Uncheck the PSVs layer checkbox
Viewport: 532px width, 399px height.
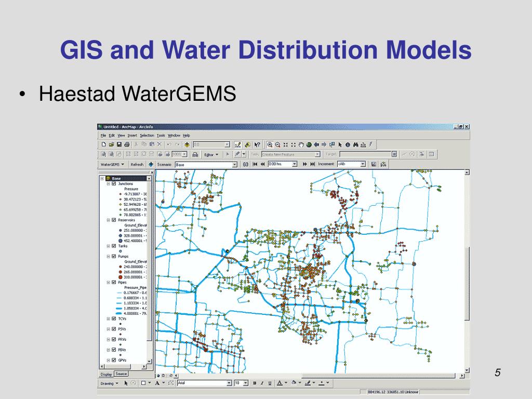point(114,329)
